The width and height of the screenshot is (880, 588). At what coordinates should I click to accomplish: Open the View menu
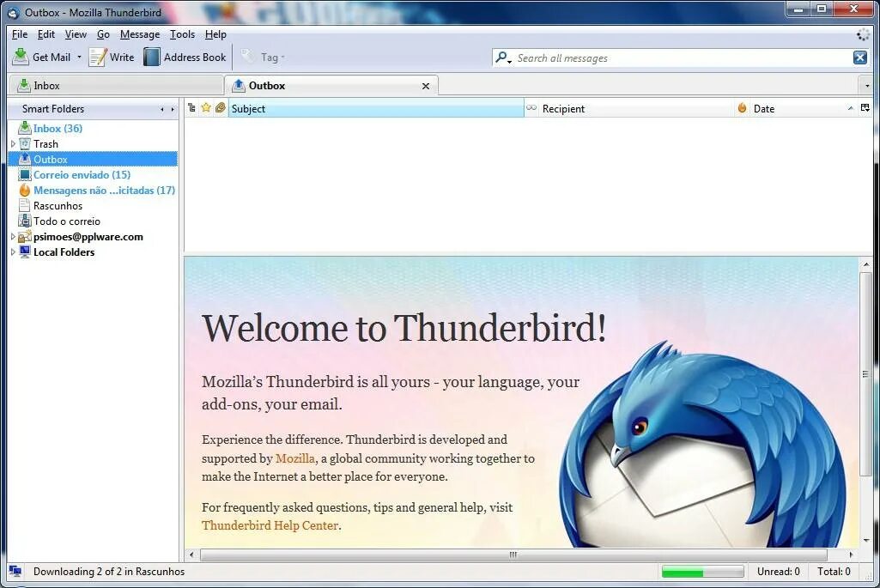point(76,34)
